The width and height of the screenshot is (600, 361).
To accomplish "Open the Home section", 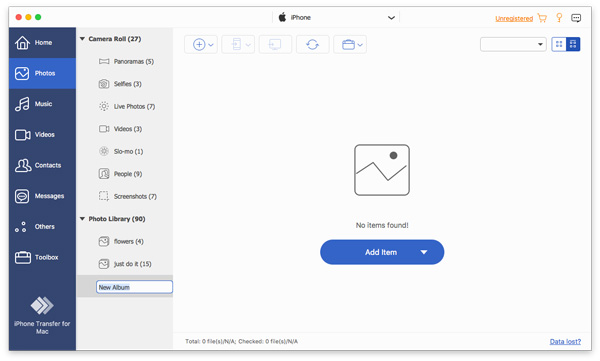I will pyautogui.click(x=42, y=42).
